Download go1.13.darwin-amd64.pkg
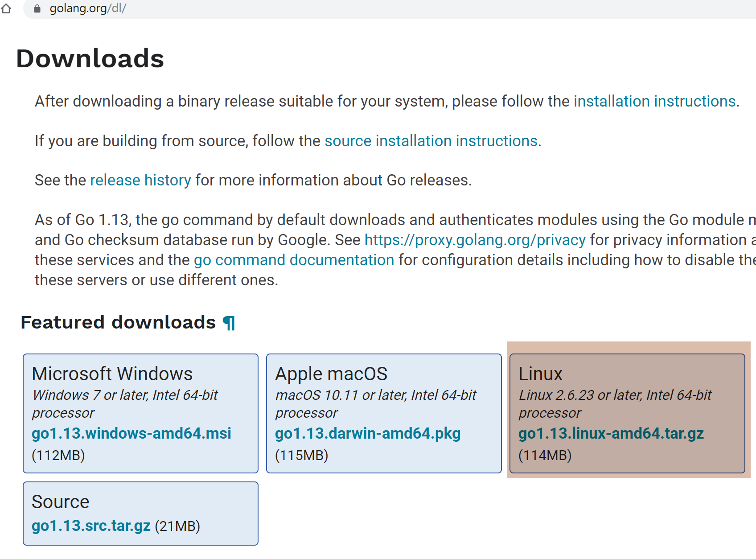 click(368, 433)
